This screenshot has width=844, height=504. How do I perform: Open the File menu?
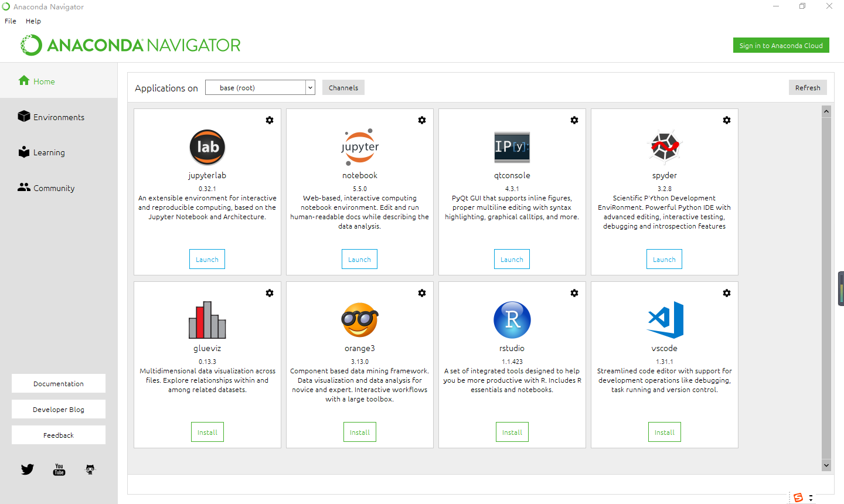click(11, 21)
